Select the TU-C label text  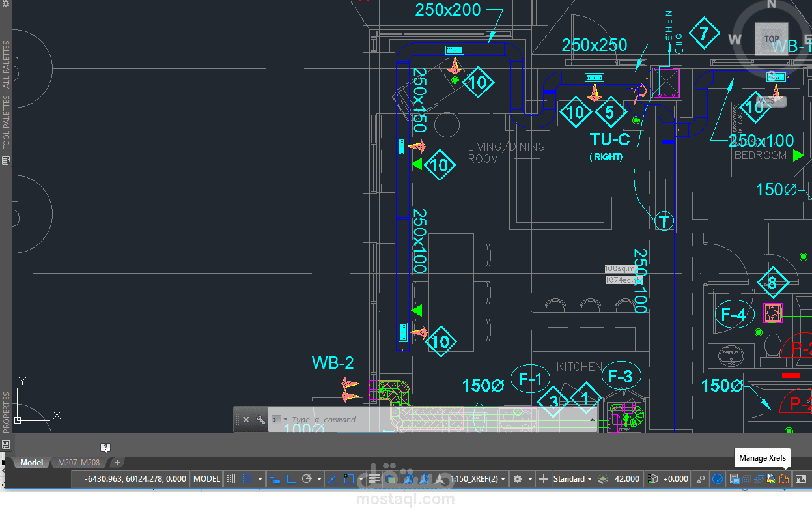609,139
